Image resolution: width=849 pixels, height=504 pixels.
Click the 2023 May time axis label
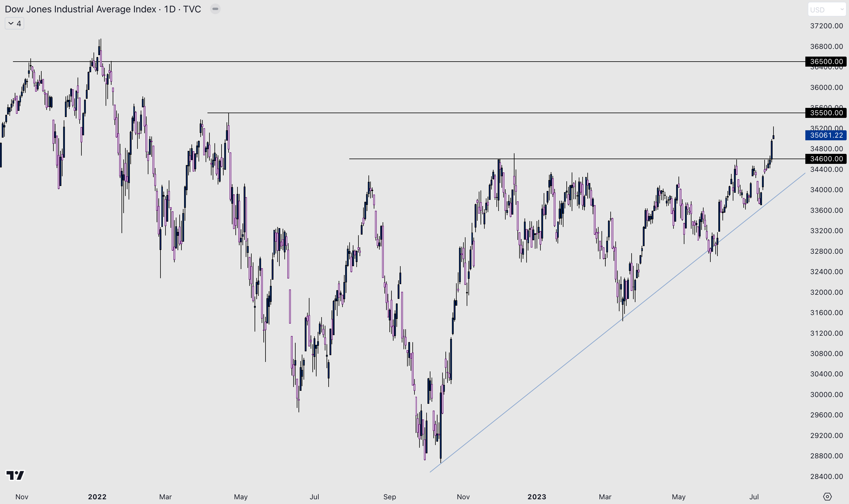tap(679, 497)
